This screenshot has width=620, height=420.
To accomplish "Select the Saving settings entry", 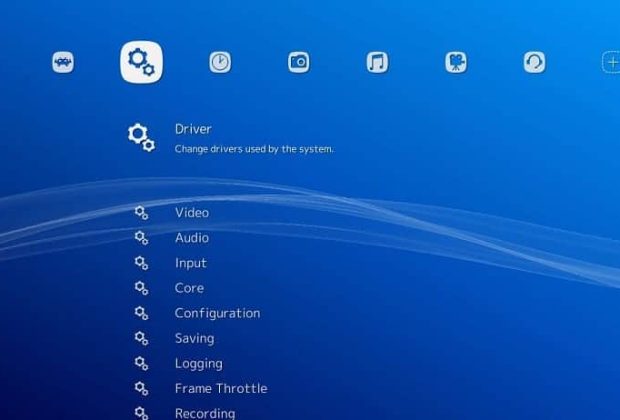I will point(195,339).
